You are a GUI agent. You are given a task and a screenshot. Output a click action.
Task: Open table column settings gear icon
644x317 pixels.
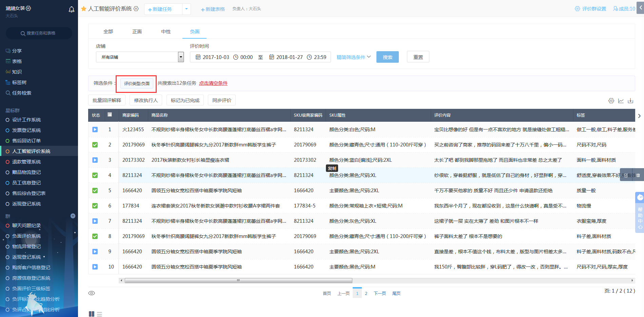point(611,101)
